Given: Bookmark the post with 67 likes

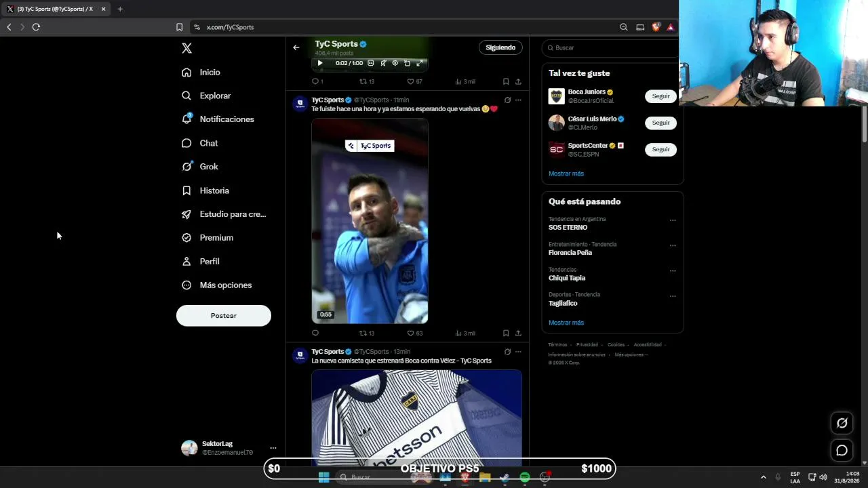Looking at the screenshot, I should (506, 81).
